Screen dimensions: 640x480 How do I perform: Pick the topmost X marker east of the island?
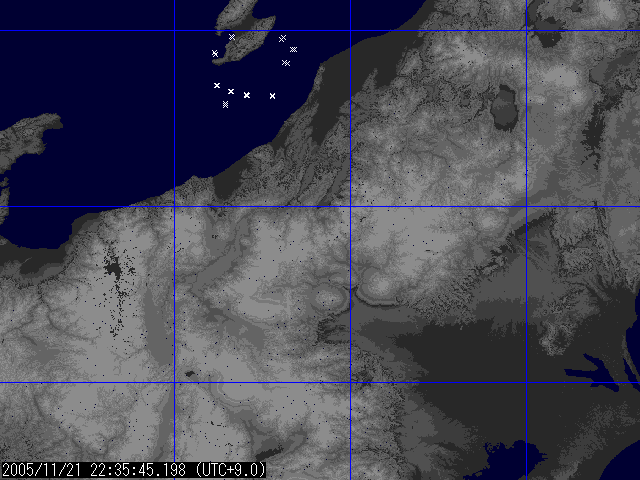[282, 38]
